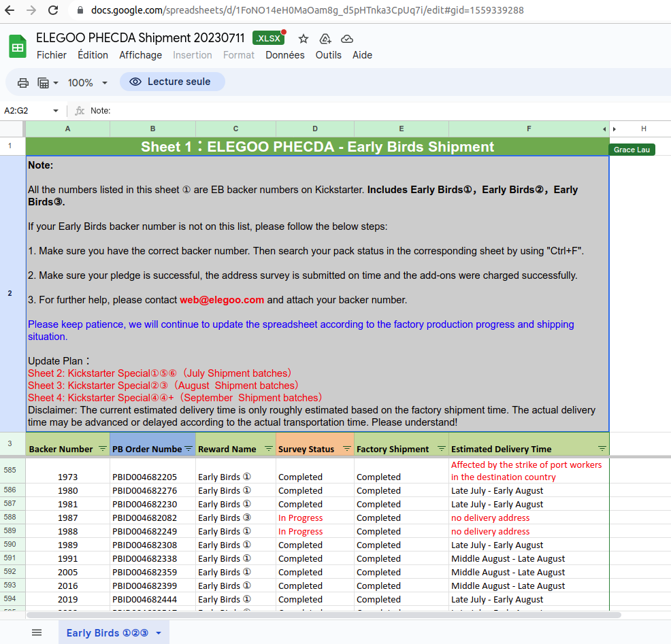
Task: Click backer number 1973 cell
Action: click(67, 471)
